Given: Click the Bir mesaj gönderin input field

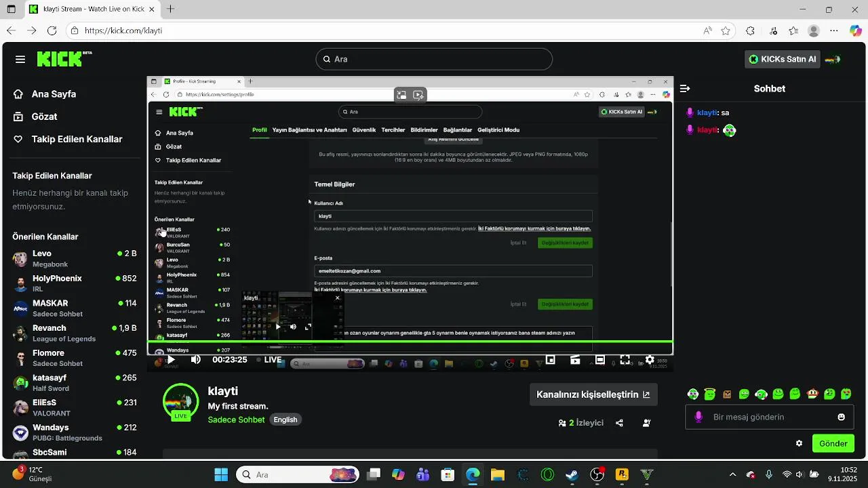Looking at the screenshot, I should click(x=770, y=417).
